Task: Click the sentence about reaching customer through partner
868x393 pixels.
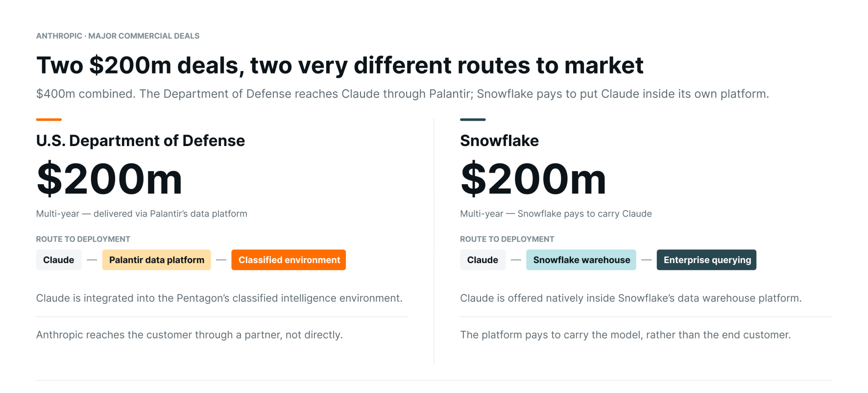Action: click(x=190, y=335)
